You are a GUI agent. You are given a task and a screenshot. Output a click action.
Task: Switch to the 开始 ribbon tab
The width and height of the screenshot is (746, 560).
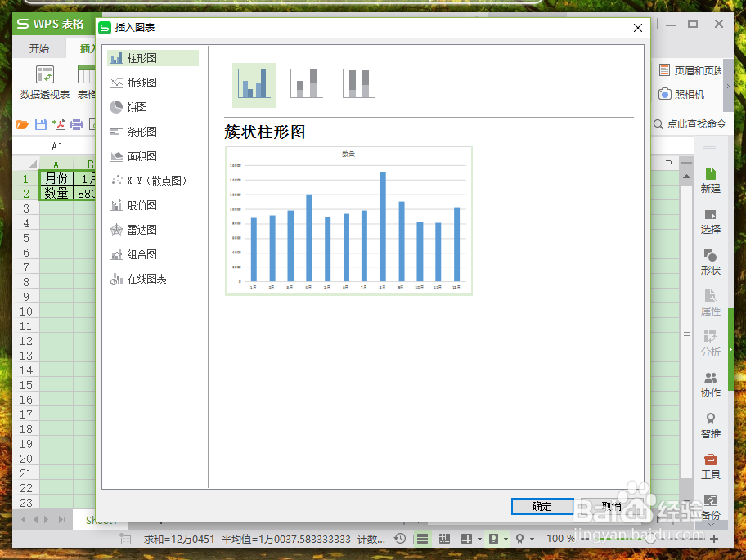[x=38, y=47]
